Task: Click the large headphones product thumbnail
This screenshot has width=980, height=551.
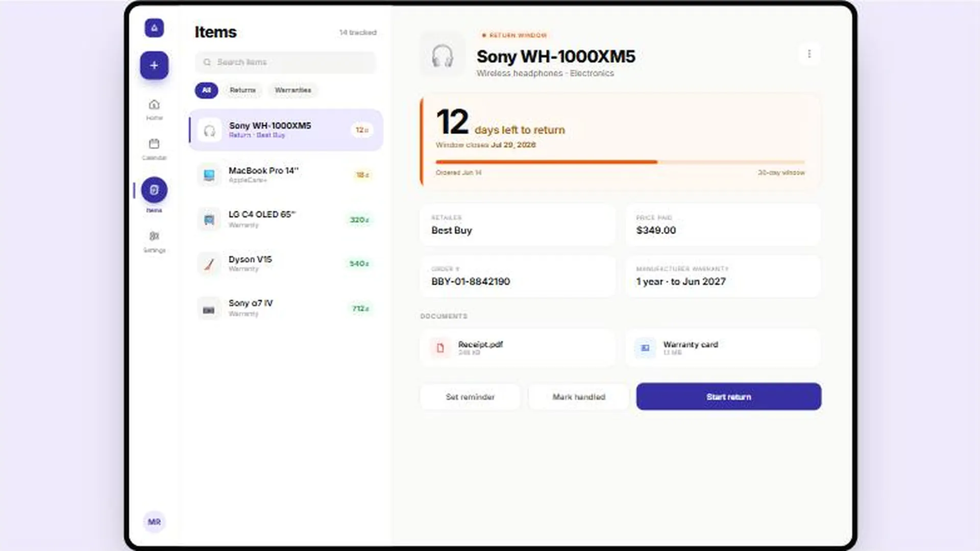Action: (x=442, y=55)
